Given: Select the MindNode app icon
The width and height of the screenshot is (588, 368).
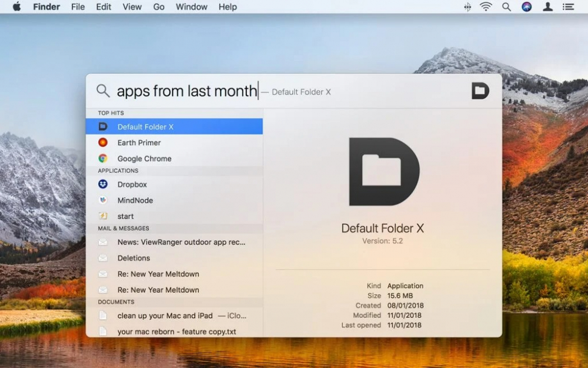Looking at the screenshot, I should point(103,200).
